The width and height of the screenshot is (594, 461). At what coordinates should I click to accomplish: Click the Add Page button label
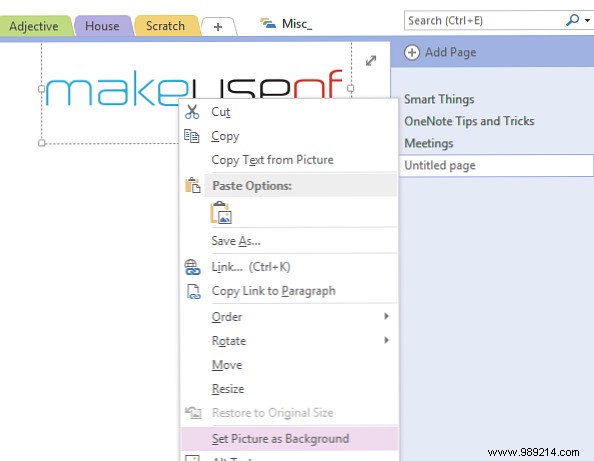[x=450, y=52]
